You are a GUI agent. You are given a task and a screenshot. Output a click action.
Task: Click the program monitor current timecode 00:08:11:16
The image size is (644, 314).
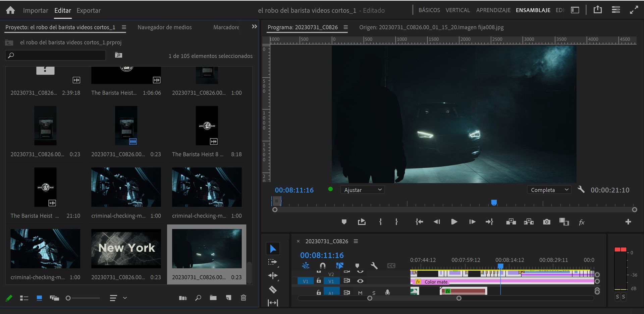[x=294, y=190]
